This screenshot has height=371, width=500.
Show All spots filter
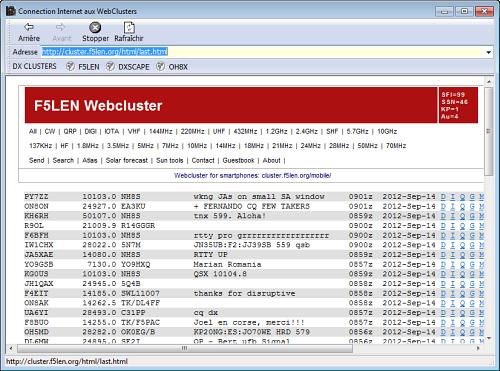coord(33,131)
